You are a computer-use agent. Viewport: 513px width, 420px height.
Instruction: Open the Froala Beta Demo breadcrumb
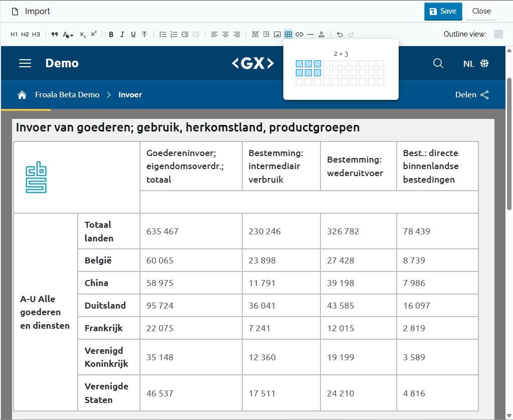[x=67, y=95]
